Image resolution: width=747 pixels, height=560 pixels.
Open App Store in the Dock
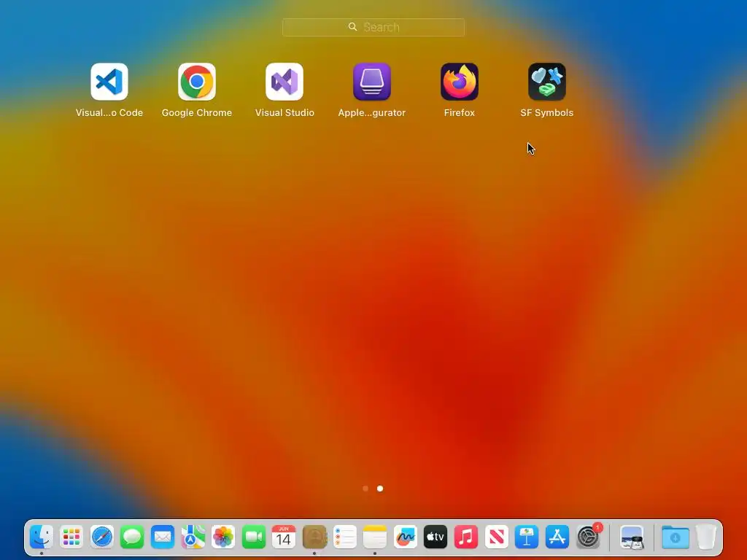(x=557, y=537)
